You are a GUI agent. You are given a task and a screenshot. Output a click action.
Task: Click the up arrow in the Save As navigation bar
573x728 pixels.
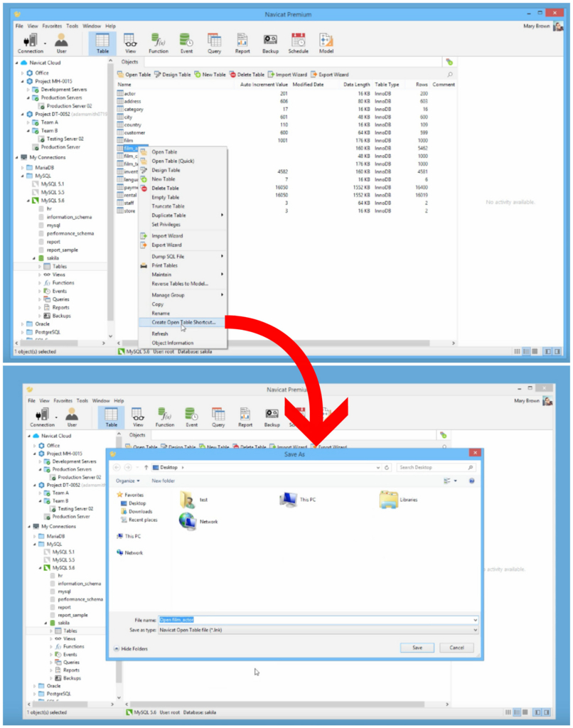[146, 468]
